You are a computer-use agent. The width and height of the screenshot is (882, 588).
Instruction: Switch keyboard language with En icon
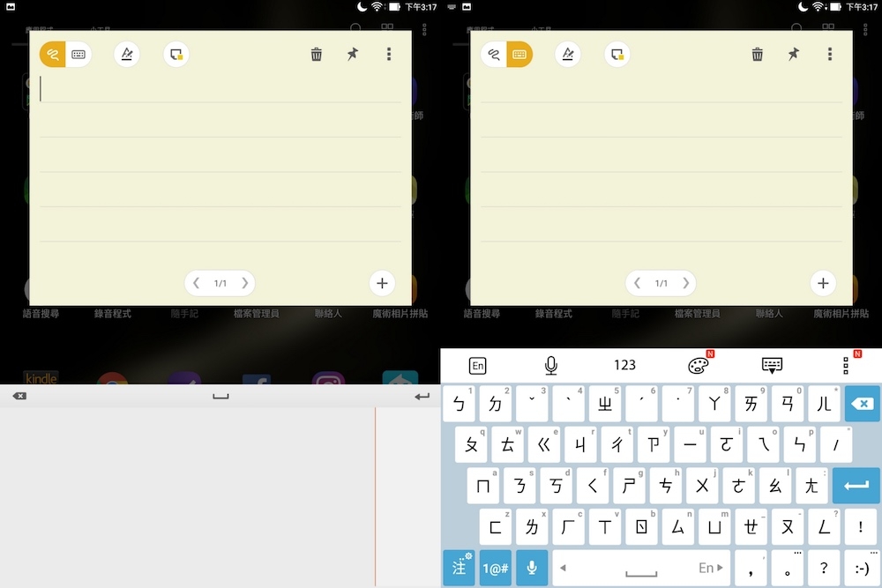pyautogui.click(x=477, y=366)
